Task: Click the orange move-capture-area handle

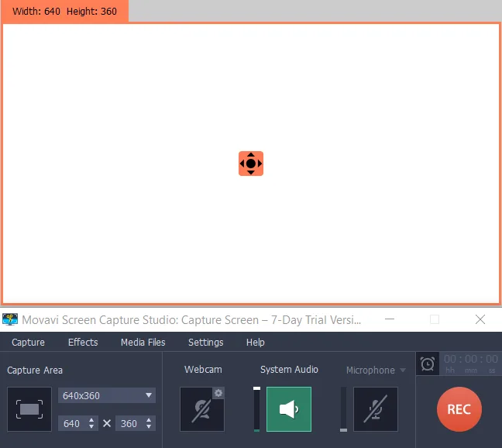Action: click(x=251, y=164)
